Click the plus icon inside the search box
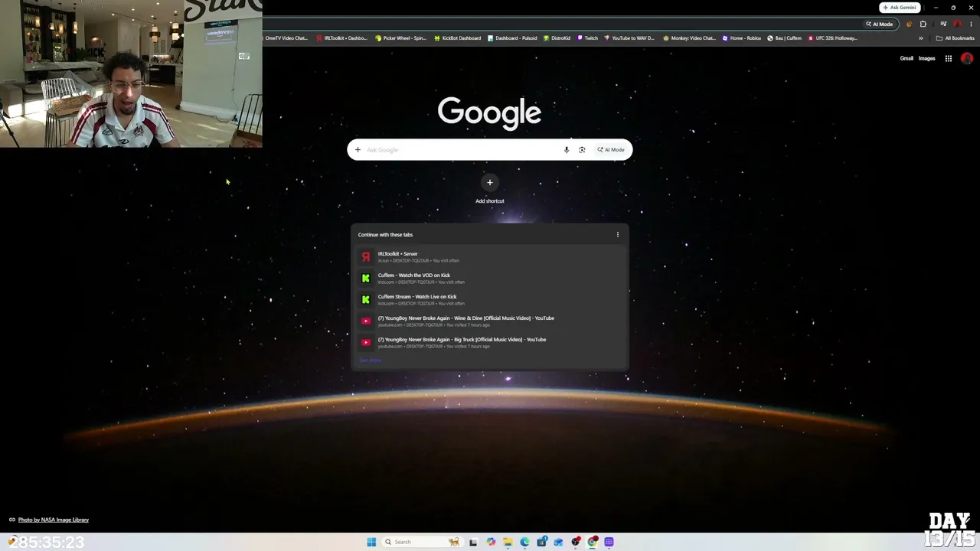The width and height of the screenshot is (980, 551). [x=358, y=150]
